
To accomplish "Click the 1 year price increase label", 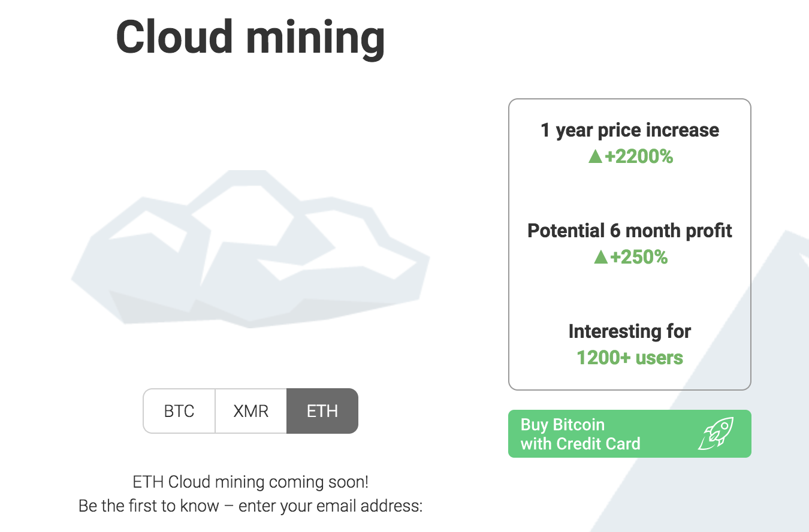I will click(x=630, y=130).
